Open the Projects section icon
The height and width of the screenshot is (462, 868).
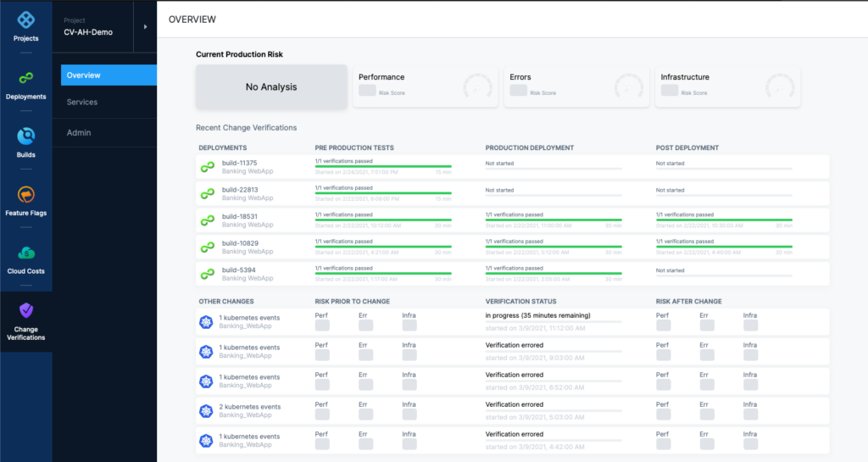point(26,20)
